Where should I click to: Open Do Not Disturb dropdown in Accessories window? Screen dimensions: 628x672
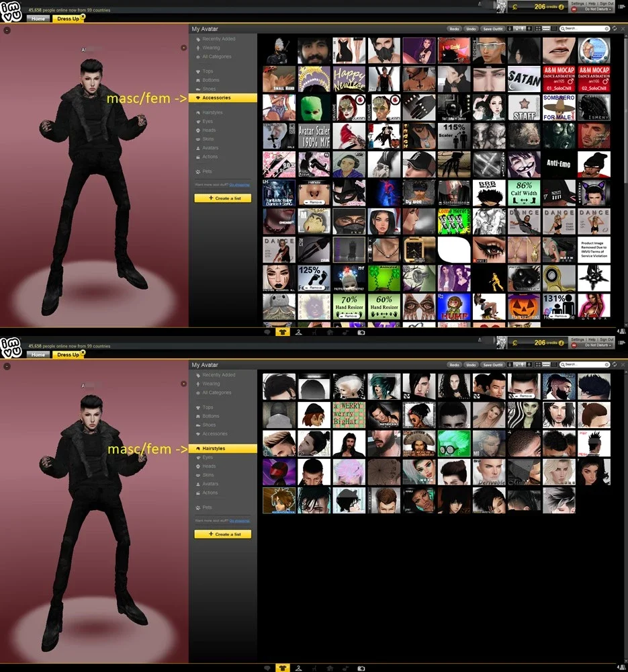[x=597, y=9]
